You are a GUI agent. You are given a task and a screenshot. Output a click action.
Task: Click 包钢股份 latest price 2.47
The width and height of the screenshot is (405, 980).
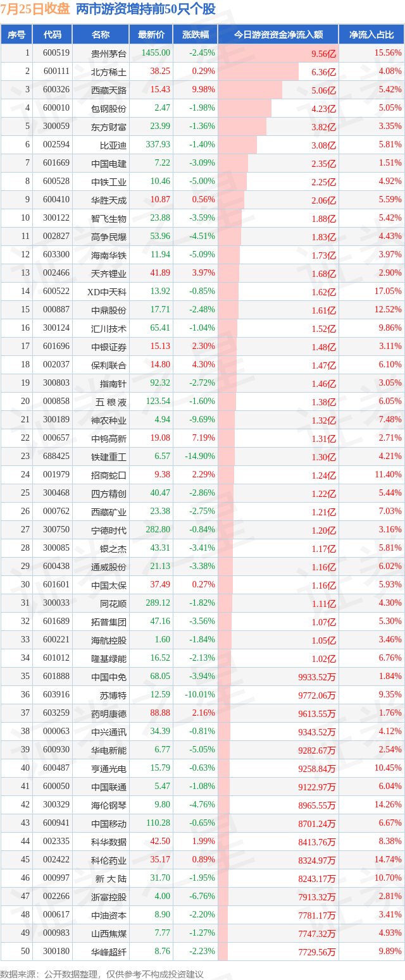pos(162,108)
